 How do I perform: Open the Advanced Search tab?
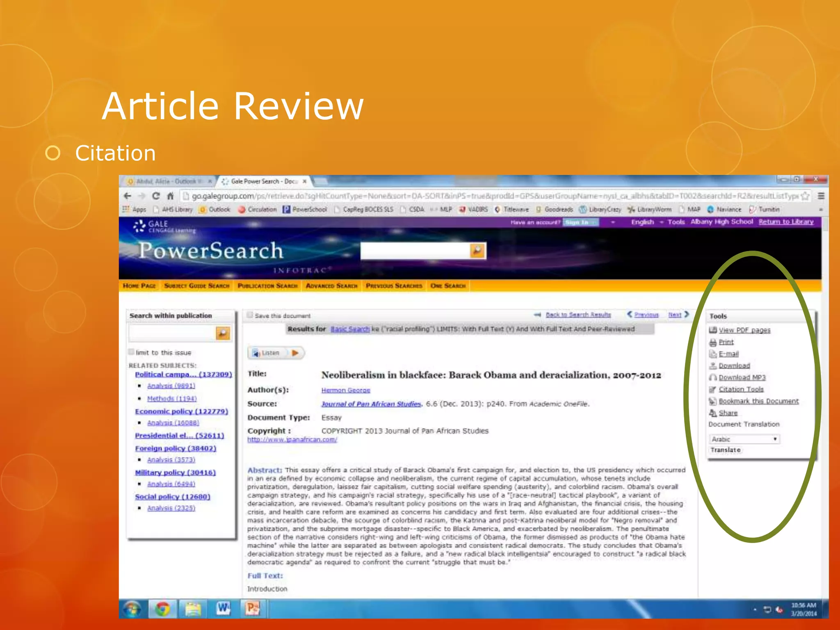[331, 286]
